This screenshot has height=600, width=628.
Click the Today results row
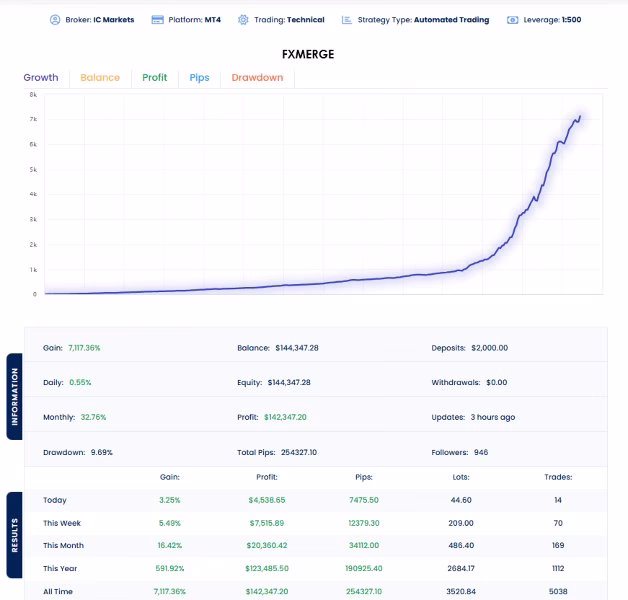point(316,500)
